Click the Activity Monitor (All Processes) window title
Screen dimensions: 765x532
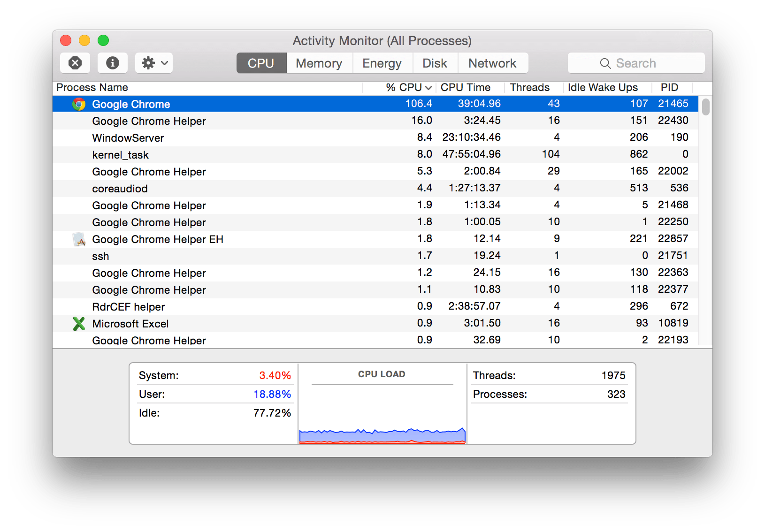382,41
